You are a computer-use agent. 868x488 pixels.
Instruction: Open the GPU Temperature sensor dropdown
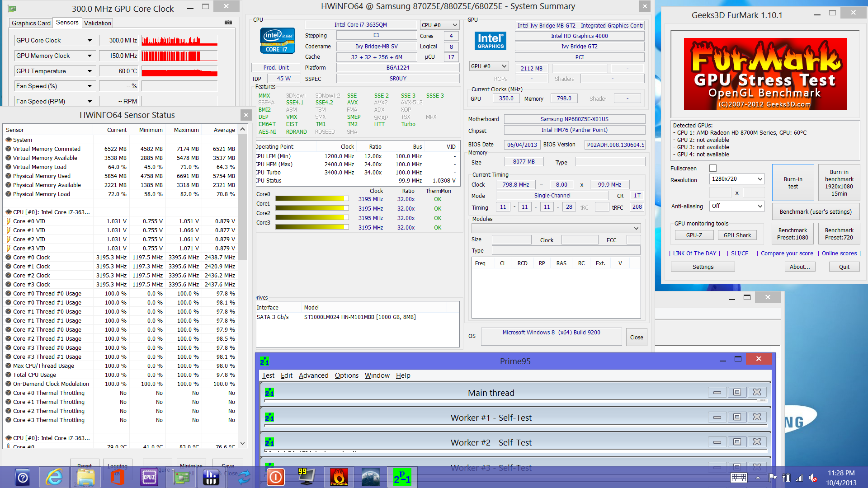[x=90, y=71]
